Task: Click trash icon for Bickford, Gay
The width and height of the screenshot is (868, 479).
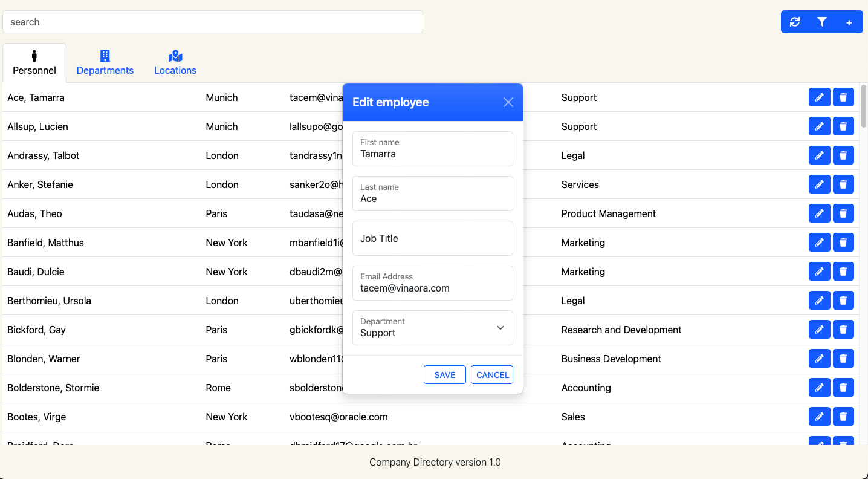Action: point(843,330)
